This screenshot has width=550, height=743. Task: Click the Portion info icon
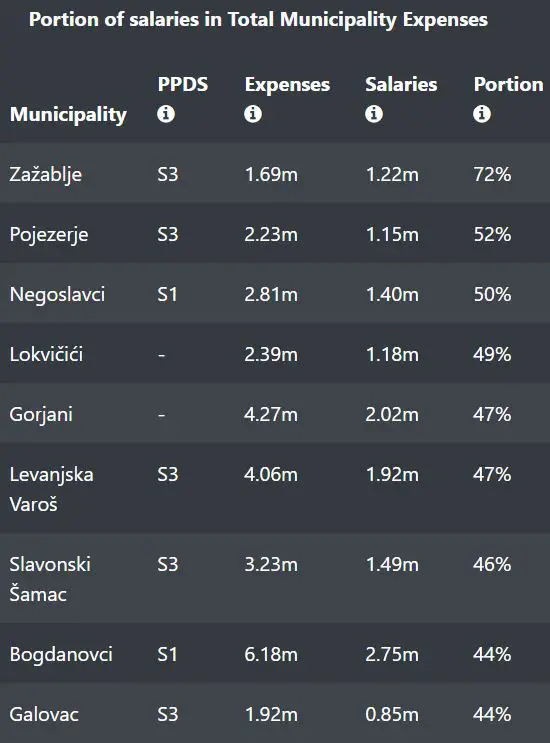coord(482,114)
